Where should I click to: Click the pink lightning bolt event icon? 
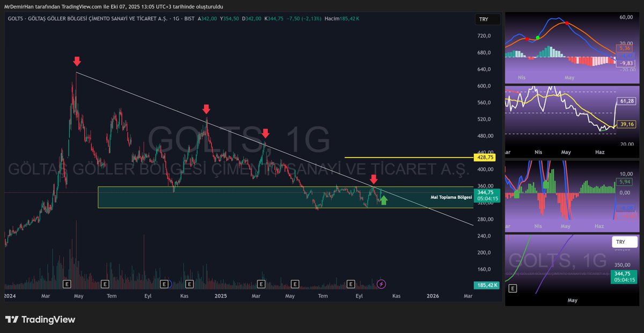tap(382, 284)
